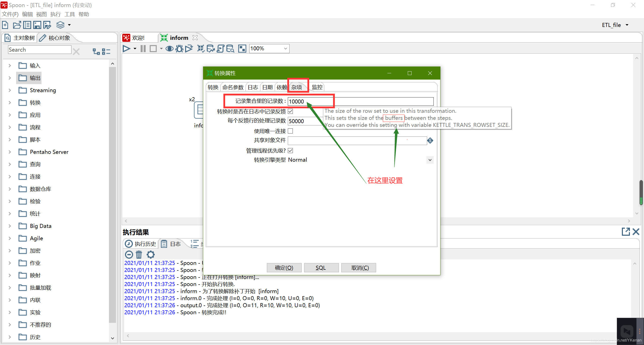
Task: Switch to the 杂项 tab
Action: [296, 87]
